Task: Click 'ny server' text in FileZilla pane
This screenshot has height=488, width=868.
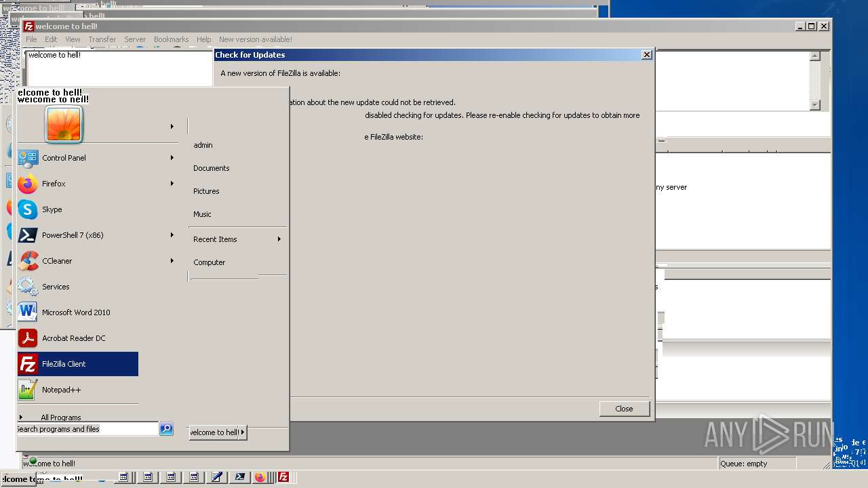Action: coord(671,187)
